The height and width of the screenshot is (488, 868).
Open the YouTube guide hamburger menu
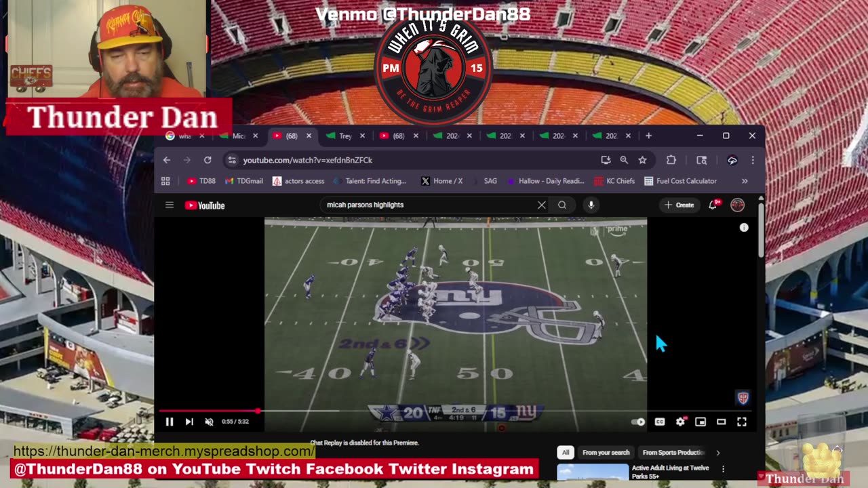(x=170, y=205)
